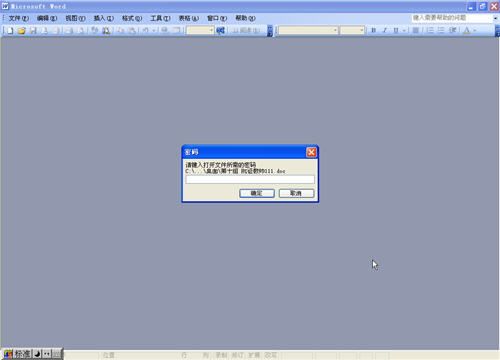
Task: Click the Align/justify paragraph icon
Action: (x=416, y=30)
